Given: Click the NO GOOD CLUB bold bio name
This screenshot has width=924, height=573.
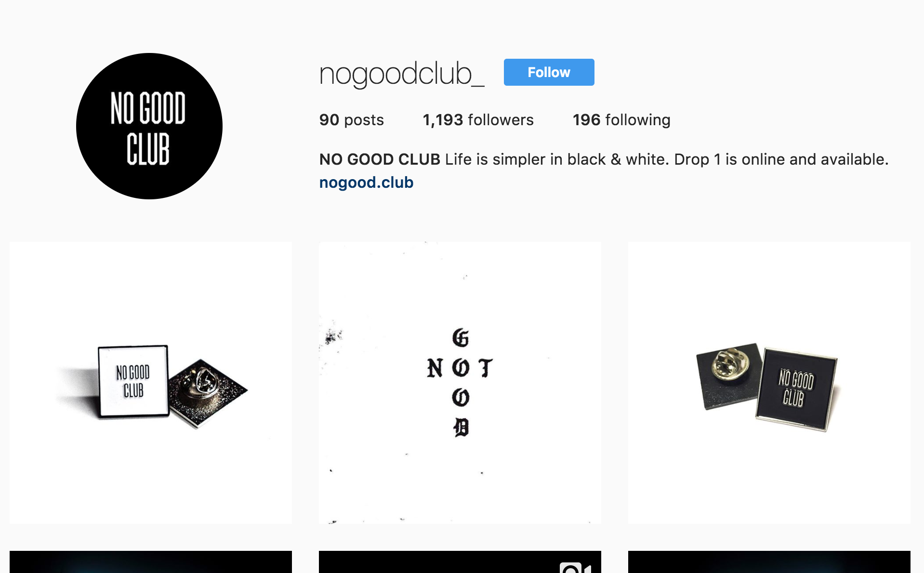Looking at the screenshot, I should point(380,159).
